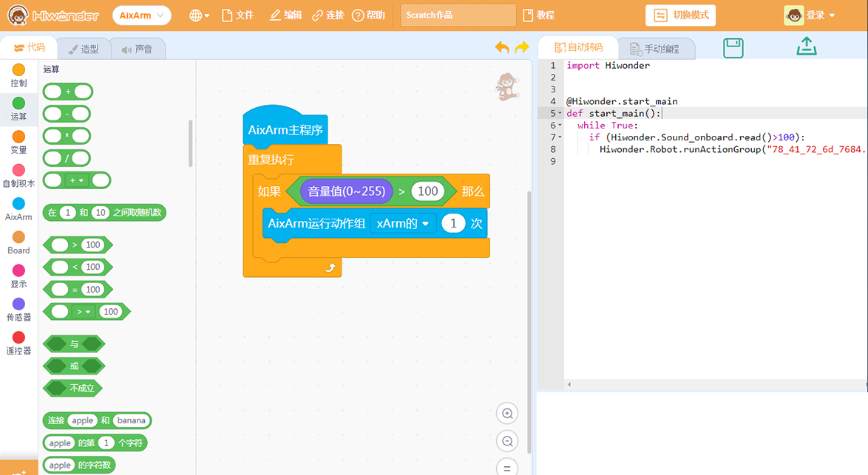
Task: Collapse code fold arrow on line 6
Action: point(560,126)
